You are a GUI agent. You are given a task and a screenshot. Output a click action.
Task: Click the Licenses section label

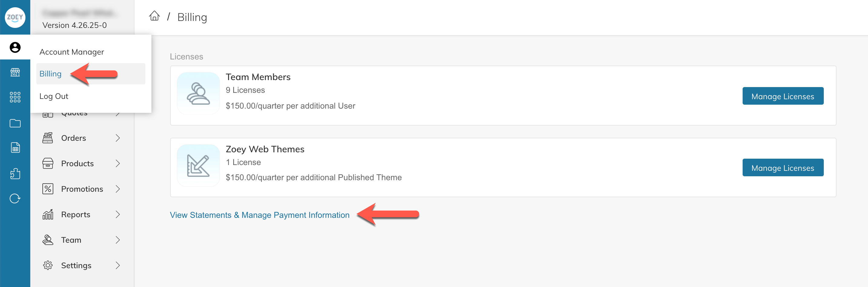(186, 56)
